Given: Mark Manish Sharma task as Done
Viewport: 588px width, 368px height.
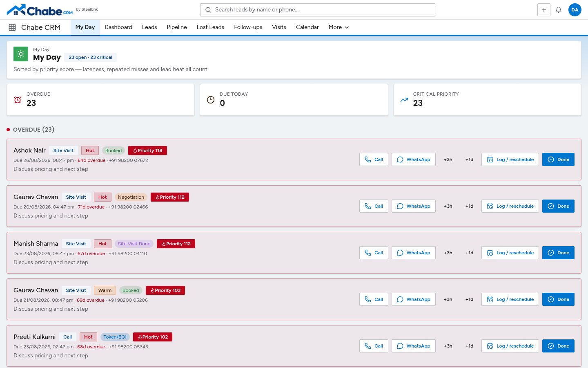Looking at the screenshot, I should pos(558,253).
